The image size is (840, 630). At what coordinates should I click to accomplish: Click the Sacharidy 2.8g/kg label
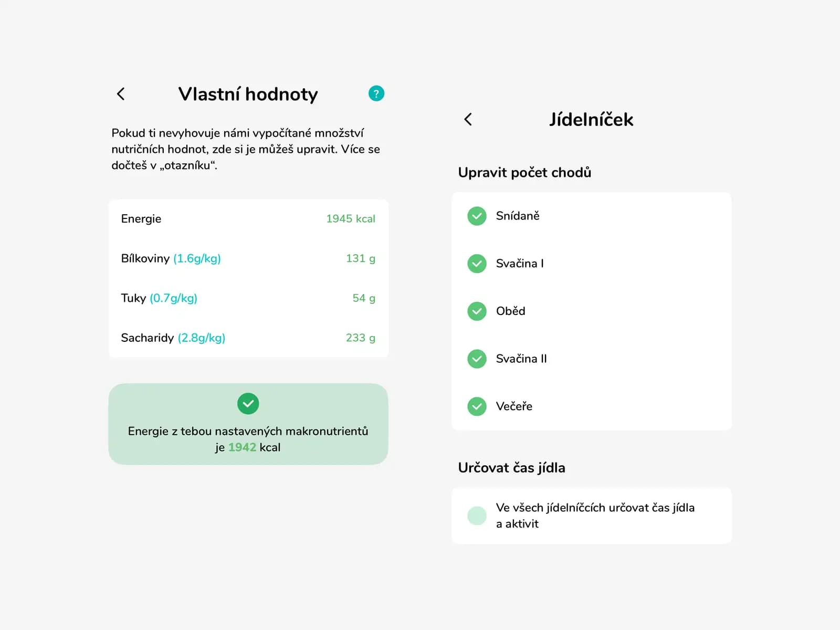tap(173, 338)
